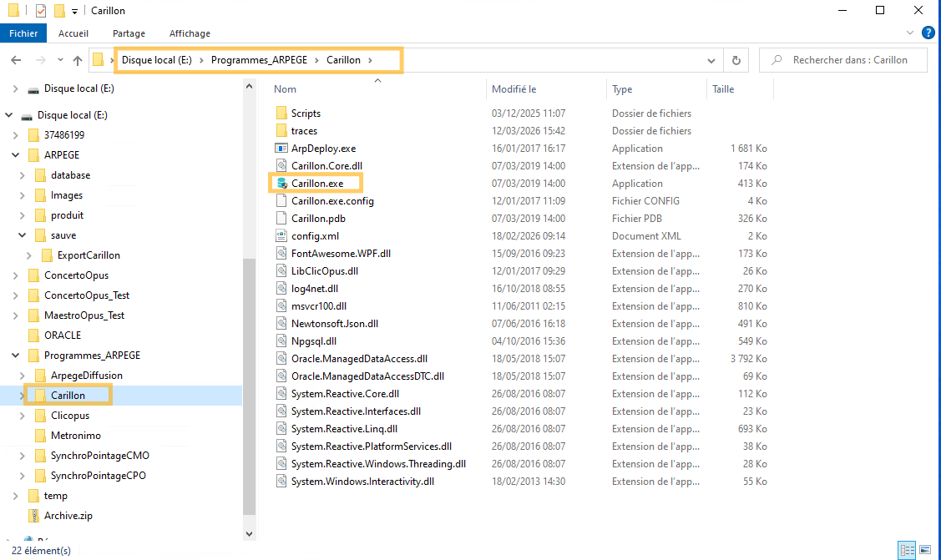Click Programmes_ARPEGE in the address breadcrumb
Screen dimensions: 941x560
[259, 60]
